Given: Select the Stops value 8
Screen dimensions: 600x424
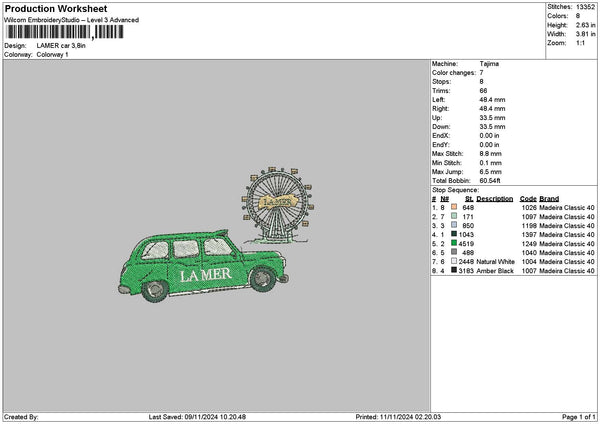Looking at the screenshot, I should tap(481, 82).
